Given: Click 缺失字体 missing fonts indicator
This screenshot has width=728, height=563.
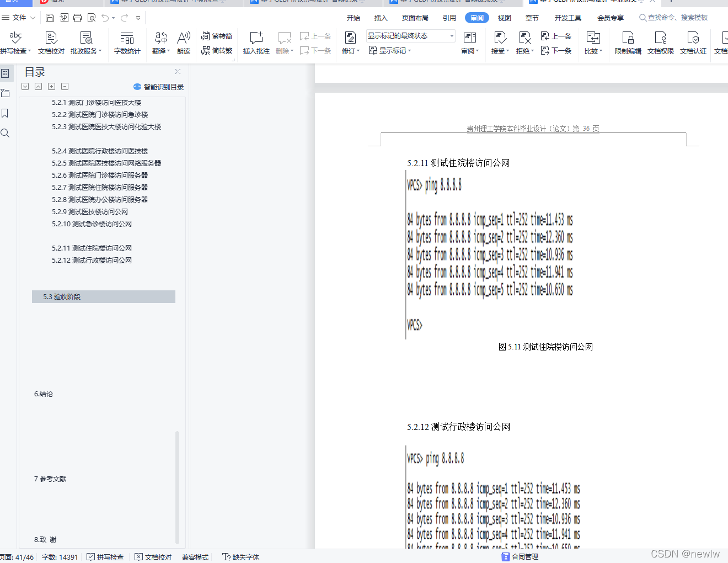Looking at the screenshot, I should pos(240,557).
